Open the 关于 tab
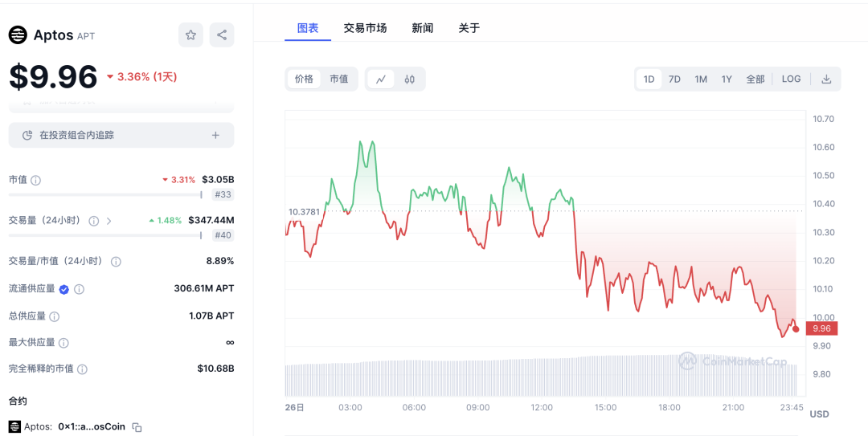 469,28
